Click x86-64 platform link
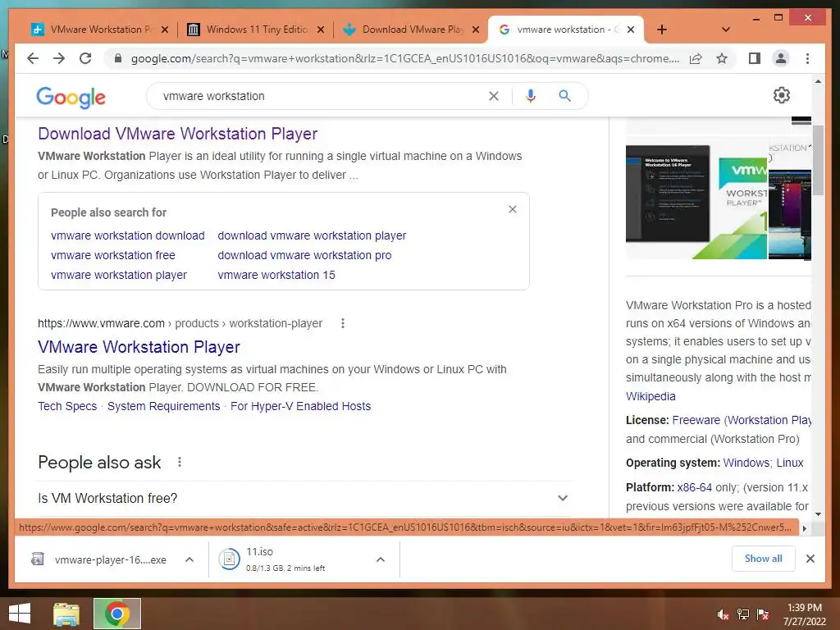Screen dimensions: 840x630 point(694,487)
